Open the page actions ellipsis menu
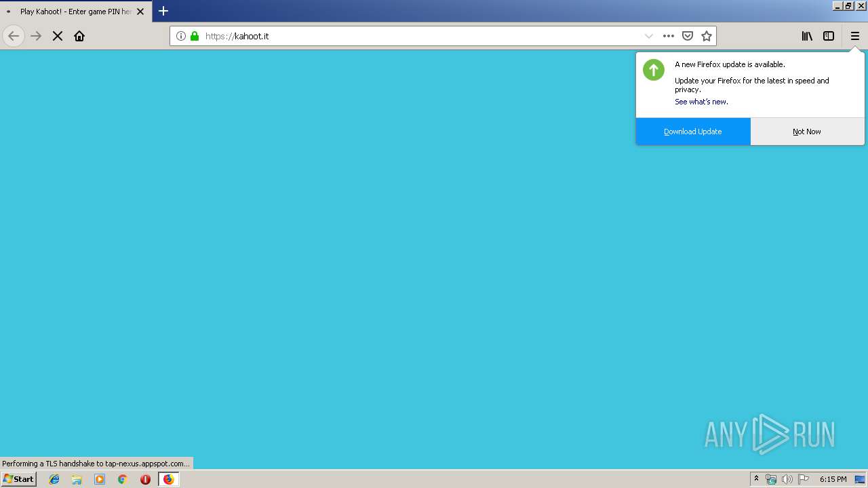Image resolution: width=868 pixels, height=488 pixels. click(x=669, y=36)
